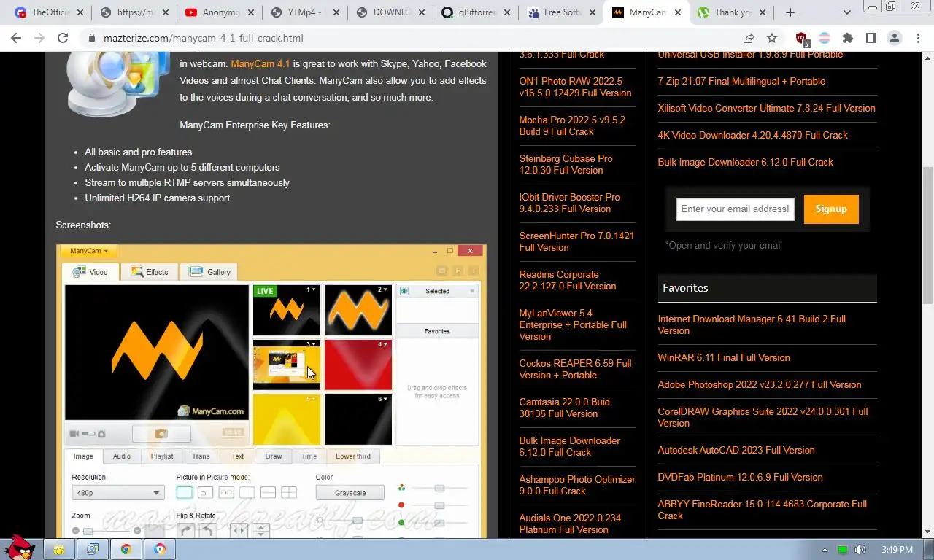Open Xilisoft Video Converter Ultimate link
The image size is (934, 560).
pos(766,108)
